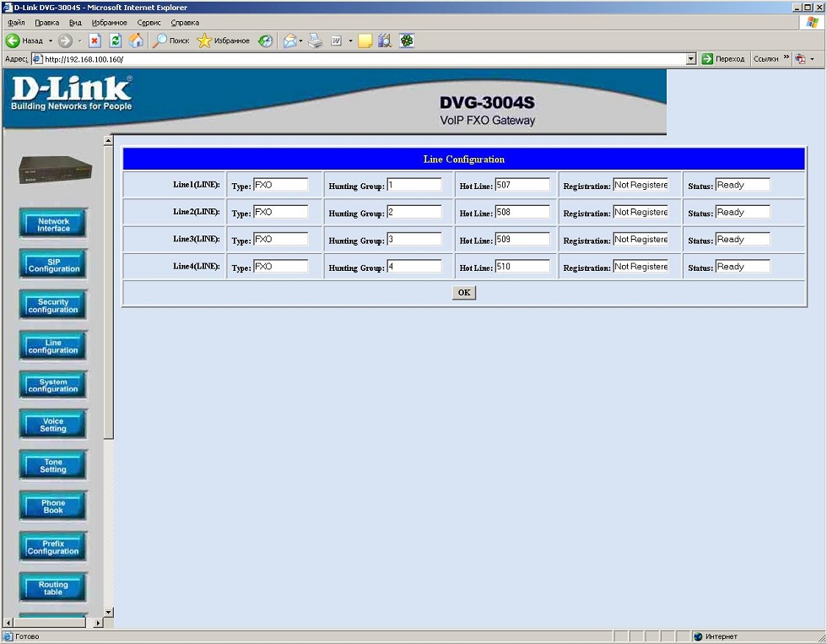Expand the address bar dropdown arrow

[x=691, y=59]
